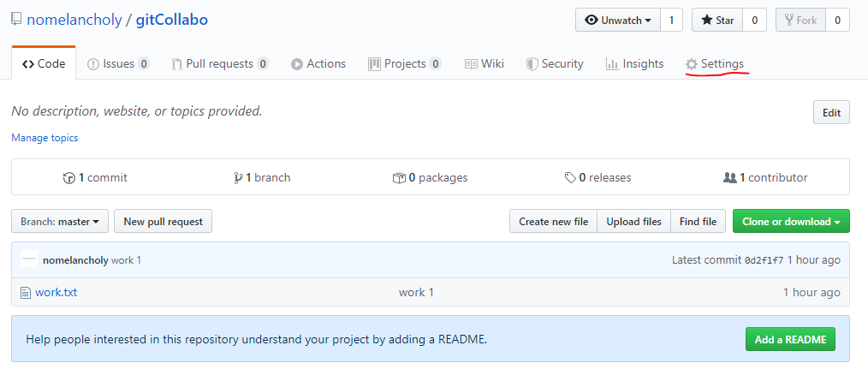The image size is (868, 381).
Task: Star the repository
Action: (717, 20)
